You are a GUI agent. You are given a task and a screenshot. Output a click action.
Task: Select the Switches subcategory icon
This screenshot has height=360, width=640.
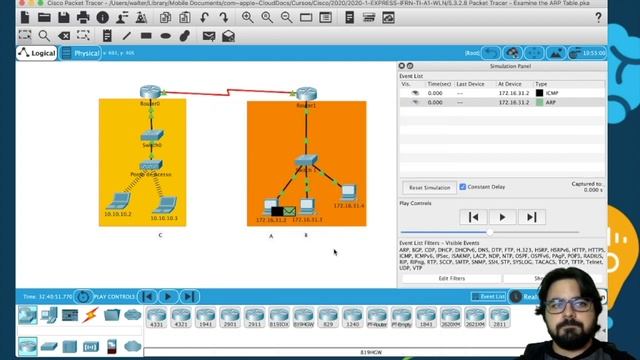pos(49,347)
